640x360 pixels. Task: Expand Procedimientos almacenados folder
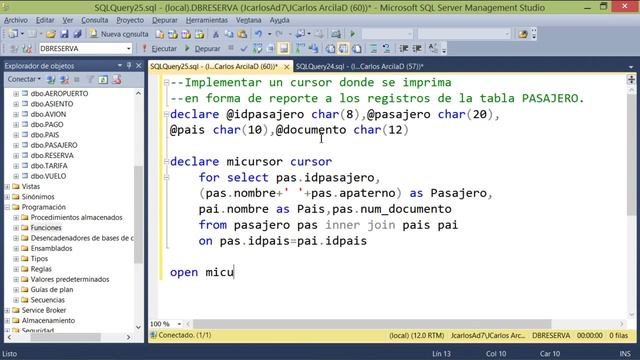tap(16, 218)
